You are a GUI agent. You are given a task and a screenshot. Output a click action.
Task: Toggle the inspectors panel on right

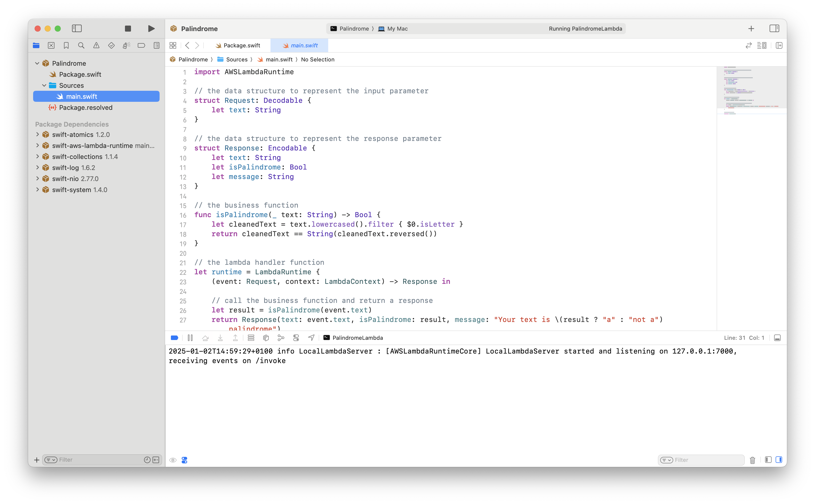click(x=774, y=29)
